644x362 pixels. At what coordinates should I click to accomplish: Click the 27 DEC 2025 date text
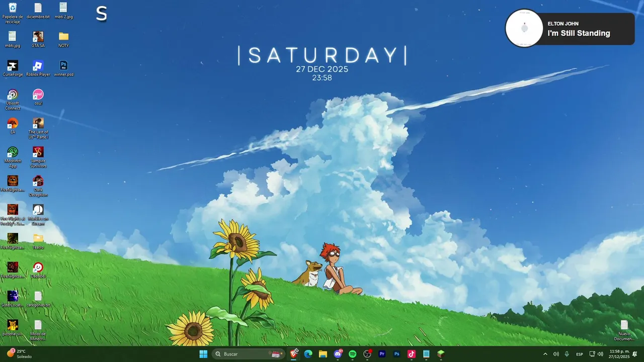322,69
